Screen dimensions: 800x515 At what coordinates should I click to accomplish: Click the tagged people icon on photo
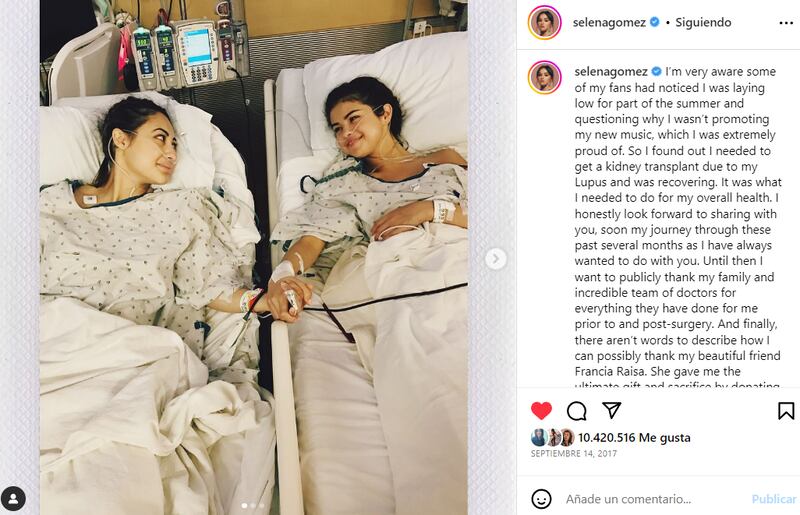pyautogui.click(x=13, y=499)
